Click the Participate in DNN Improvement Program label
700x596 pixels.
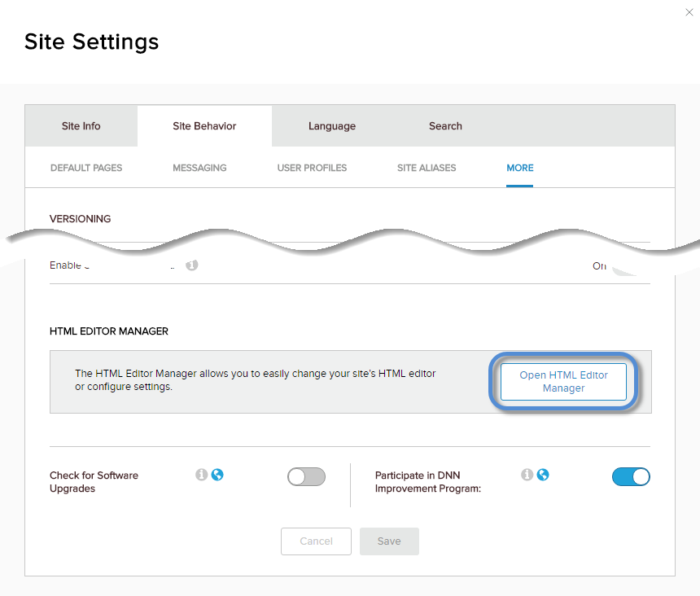(x=427, y=482)
